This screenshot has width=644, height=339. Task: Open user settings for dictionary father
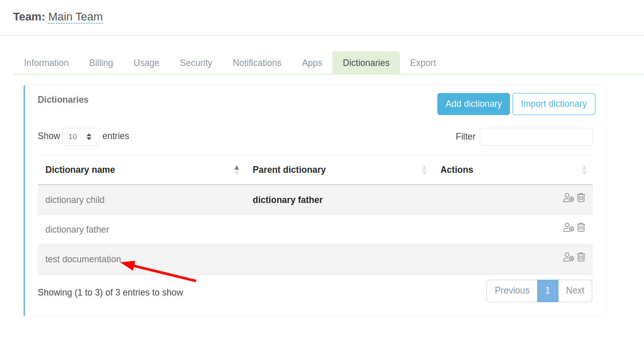click(568, 228)
